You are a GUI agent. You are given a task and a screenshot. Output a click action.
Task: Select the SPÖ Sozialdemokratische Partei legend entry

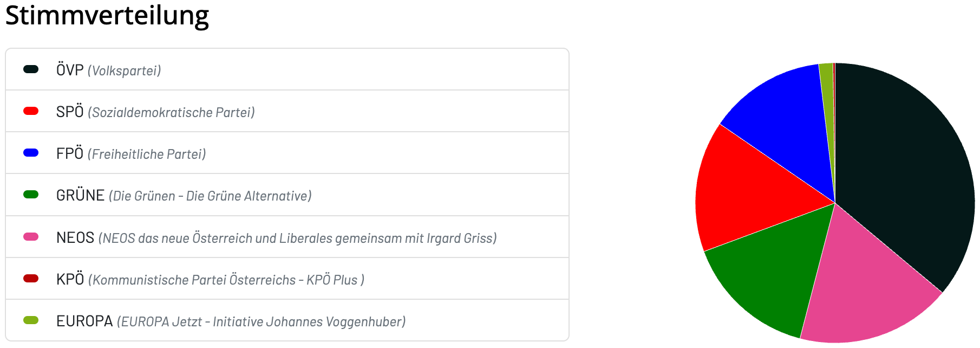pyautogui.click(x=287, y=111)
